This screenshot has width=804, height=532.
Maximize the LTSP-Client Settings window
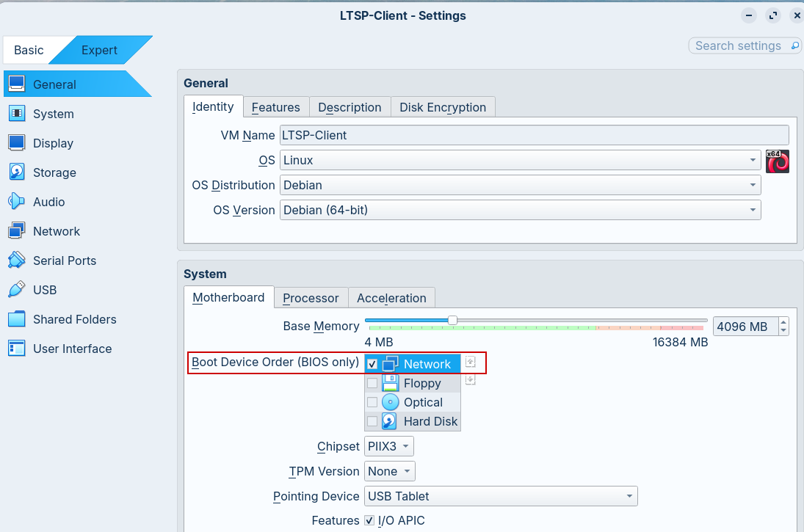point(772,15)
